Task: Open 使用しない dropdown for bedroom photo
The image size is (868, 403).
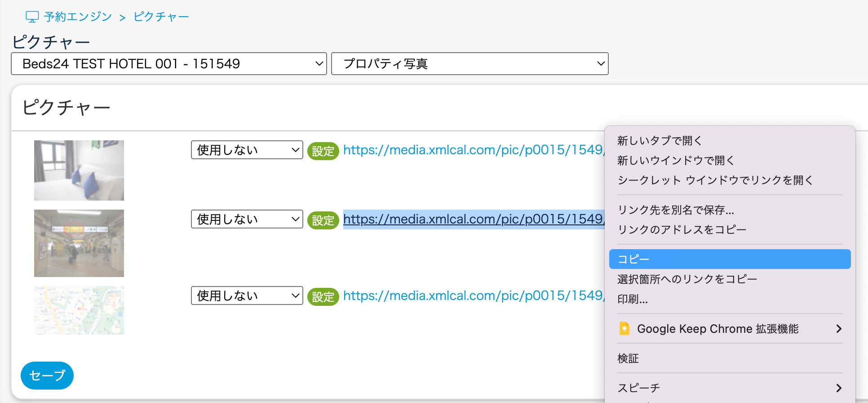Action: point(247,150)
